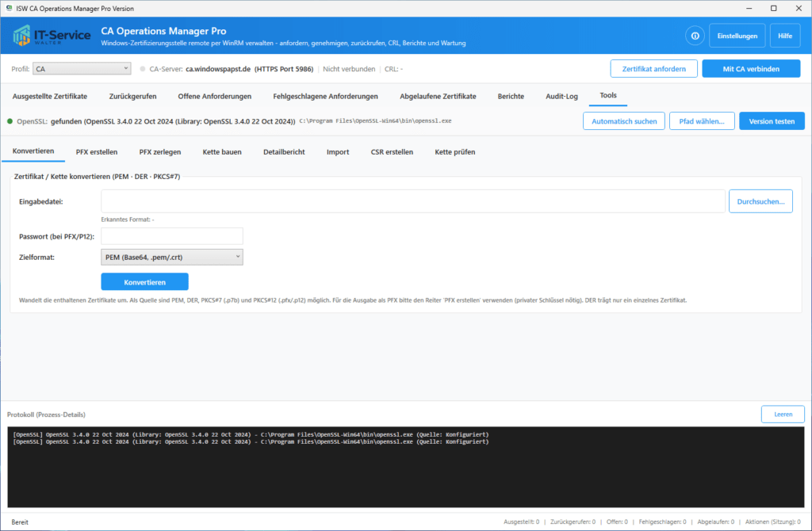The height and width of the screenshot is (531, 812).
Task: Click the OpenSSL path C:\Program Files text
Action: [x=375, y=121]
